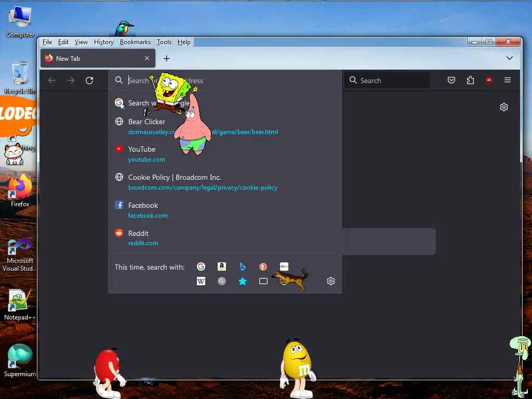Select the Notepad++ desktop shortcut
Image resolution: width=532 pixels, height=399 pixels.
(19, 304)
